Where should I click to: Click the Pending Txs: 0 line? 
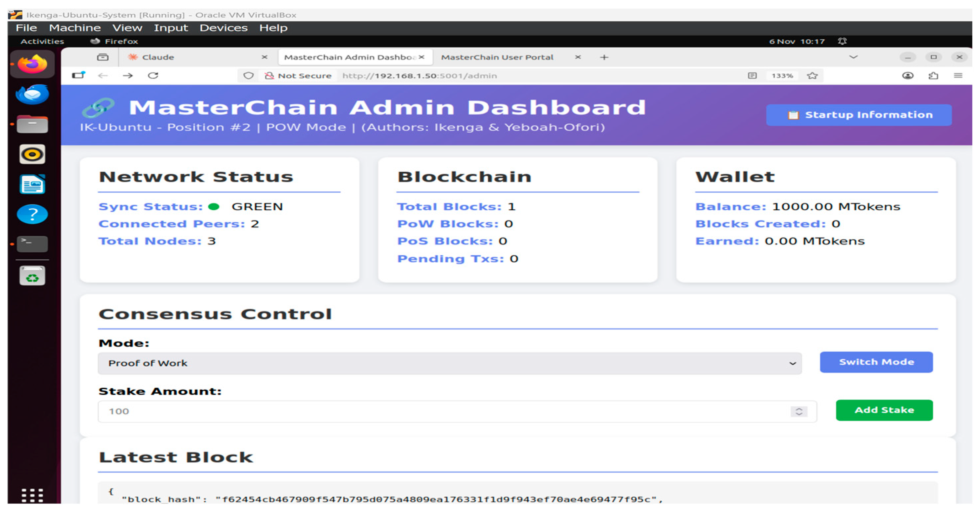(x=458, y=259)
